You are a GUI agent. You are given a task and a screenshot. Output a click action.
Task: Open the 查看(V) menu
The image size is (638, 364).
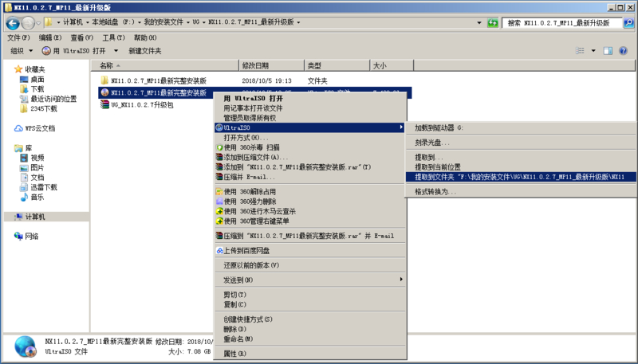tap(82, 37)
